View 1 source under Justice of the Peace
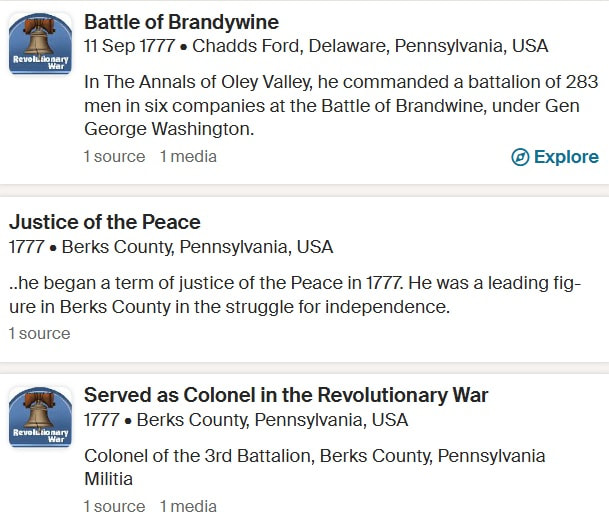Image resolution: width=609 pixels, height=532 pixels. (x=40, y=334)
